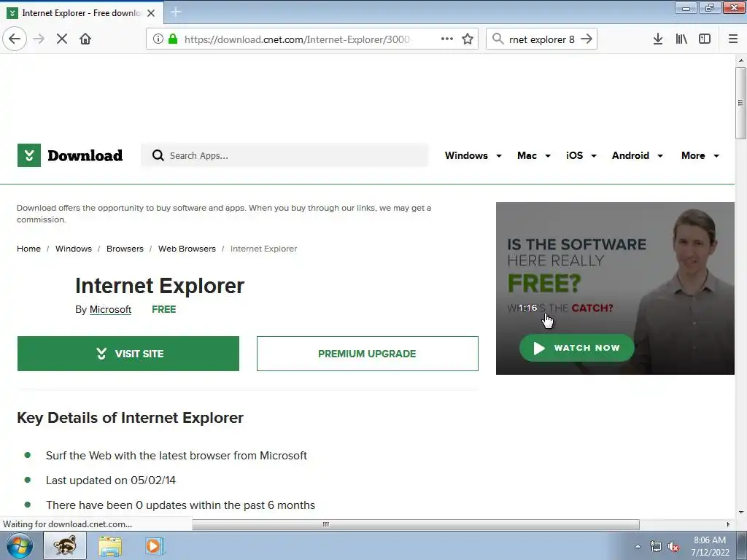Stop loading the page with the X button
Screen dimensions: 747x560
(62, 39)
